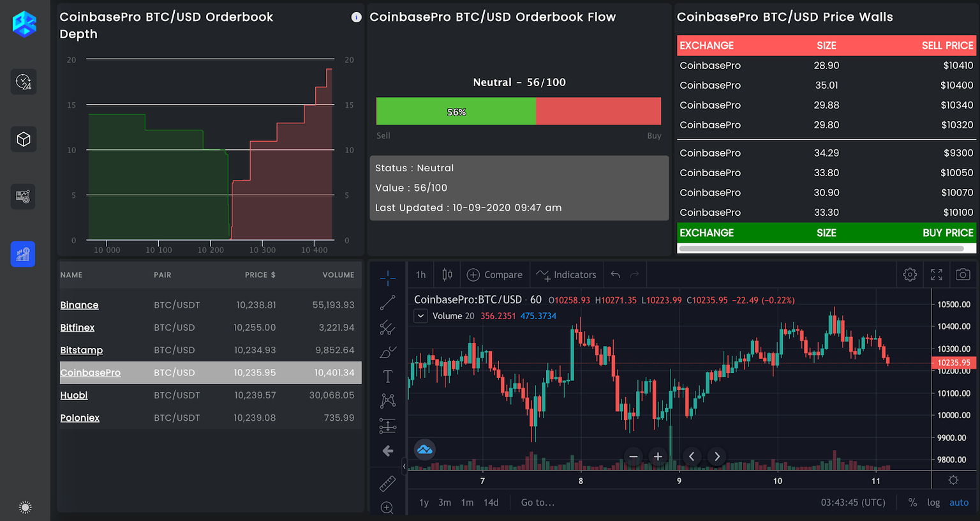Select the Ruler measure tool
The height and width of the screenshot is (521, 980).
click(387, 483)
